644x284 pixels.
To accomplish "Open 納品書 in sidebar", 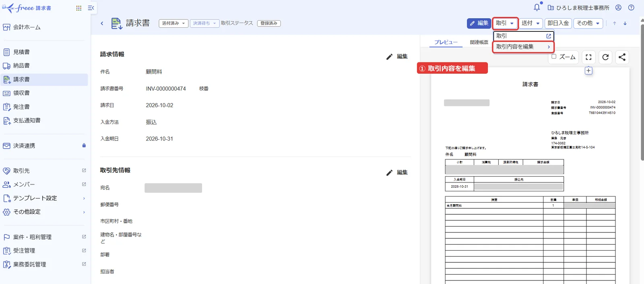I will (44, 66).
